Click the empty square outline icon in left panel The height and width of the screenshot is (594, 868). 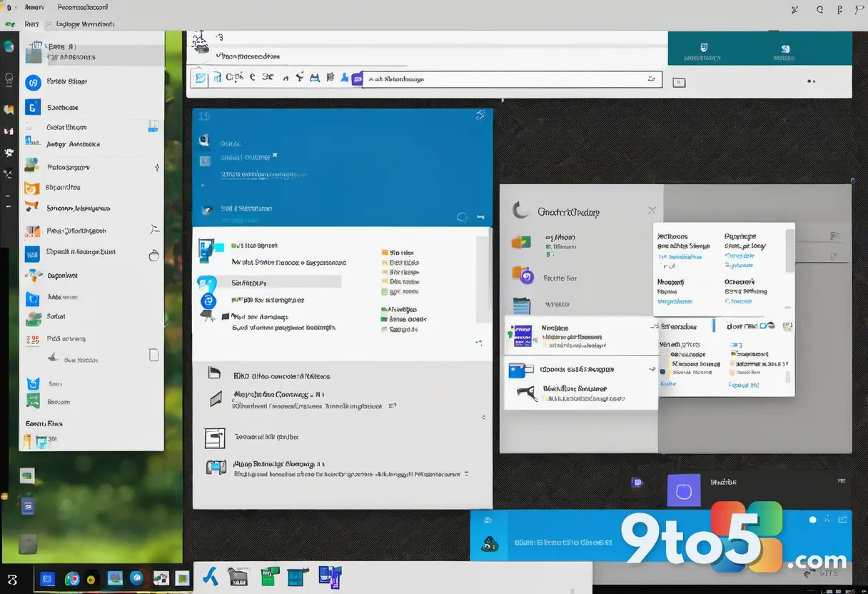tap(153, 355)
